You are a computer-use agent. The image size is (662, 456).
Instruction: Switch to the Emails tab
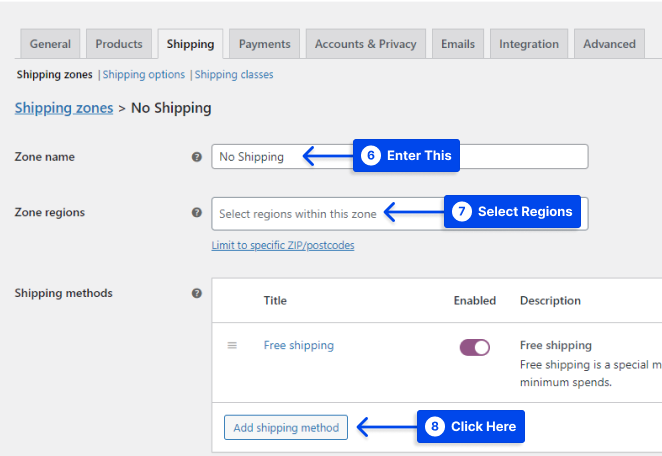point(458,44)
